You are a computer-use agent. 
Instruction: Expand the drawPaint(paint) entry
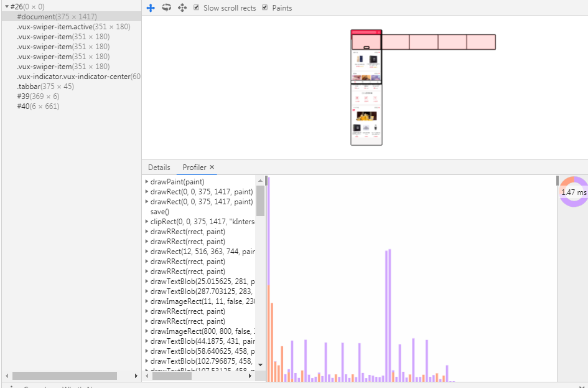point(147,182)
